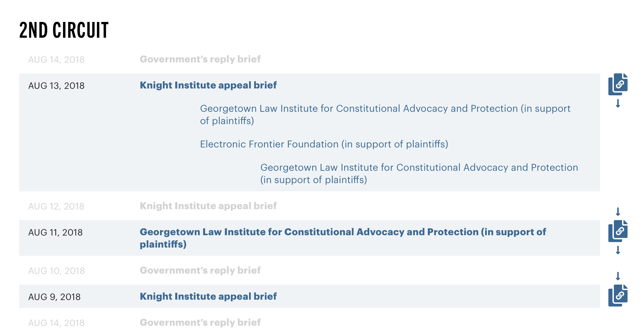Open Electronic Frontier Foundation amicus link
The height and width of the screenshot is (336, 644).
(x=324, y=144)
